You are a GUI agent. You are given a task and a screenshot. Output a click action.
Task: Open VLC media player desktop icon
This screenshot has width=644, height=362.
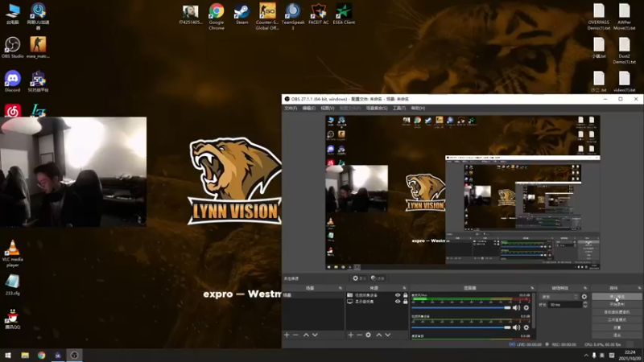[x=12, y=253]
